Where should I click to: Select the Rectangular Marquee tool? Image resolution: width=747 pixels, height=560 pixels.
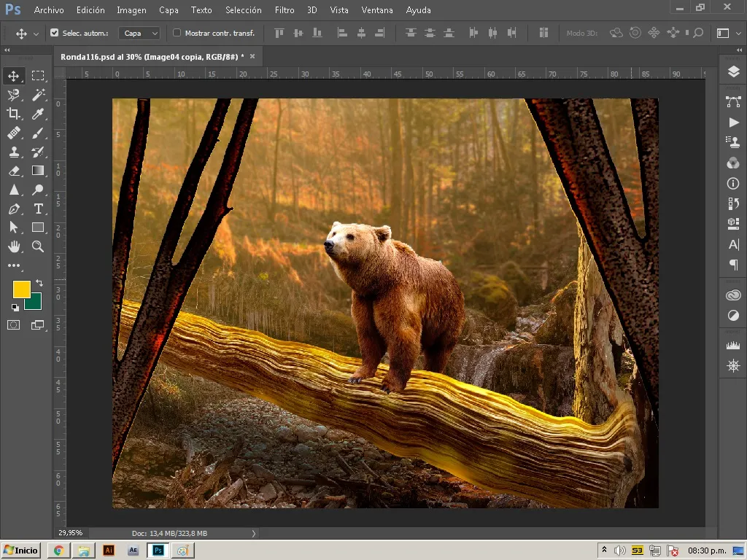coord(38,76)
